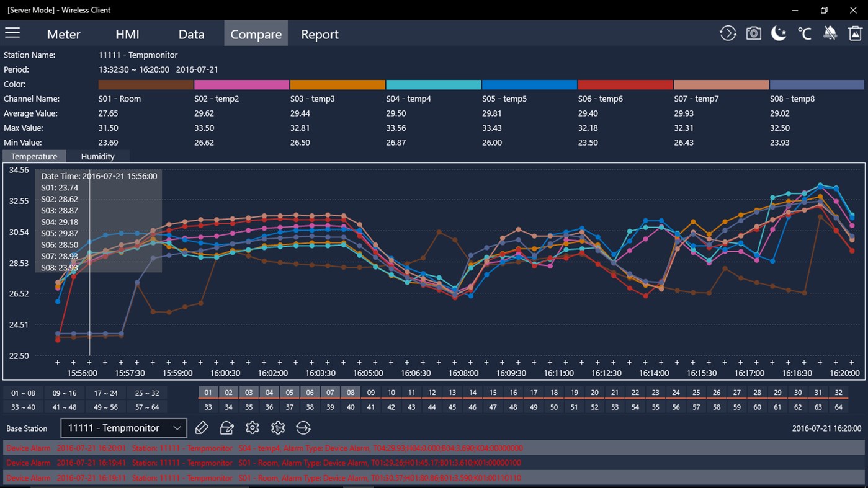Select channel range 57 ~ 64

pos(147,407)
